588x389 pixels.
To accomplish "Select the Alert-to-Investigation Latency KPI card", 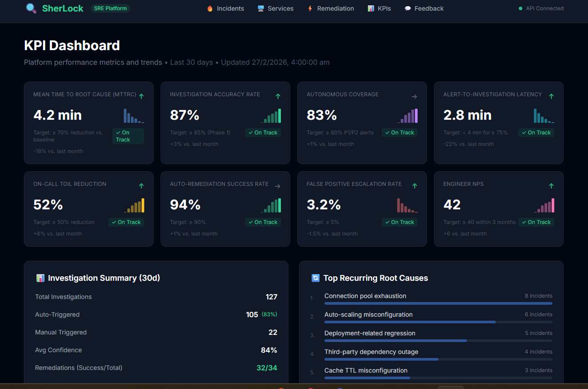I will click(499, 123).
